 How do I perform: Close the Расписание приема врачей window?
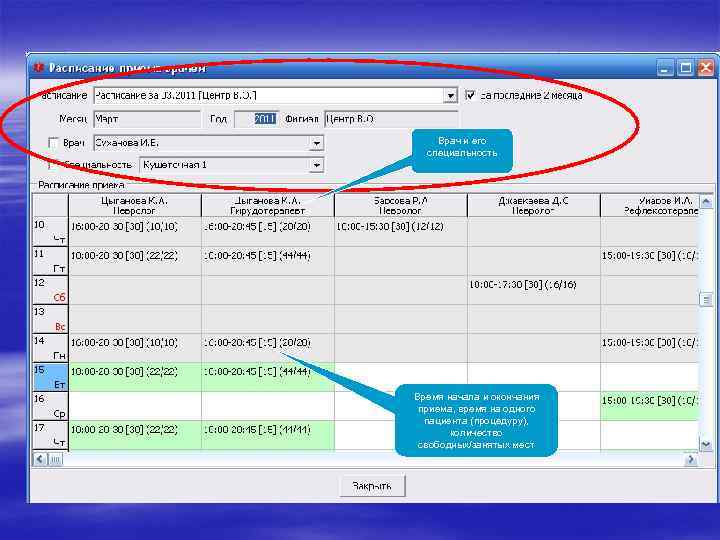tap(706, 68)
